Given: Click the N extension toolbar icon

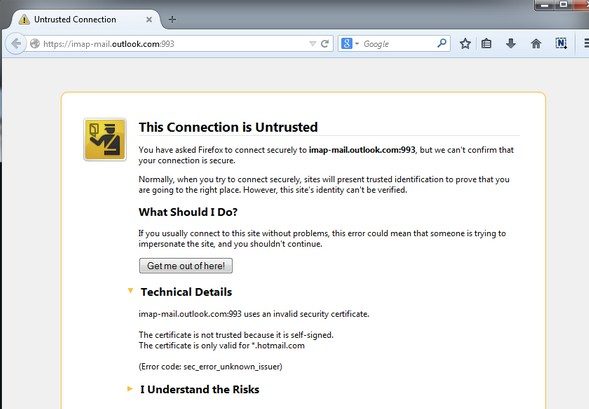Looking at the screenshot, I should click(x=561, y=44).
